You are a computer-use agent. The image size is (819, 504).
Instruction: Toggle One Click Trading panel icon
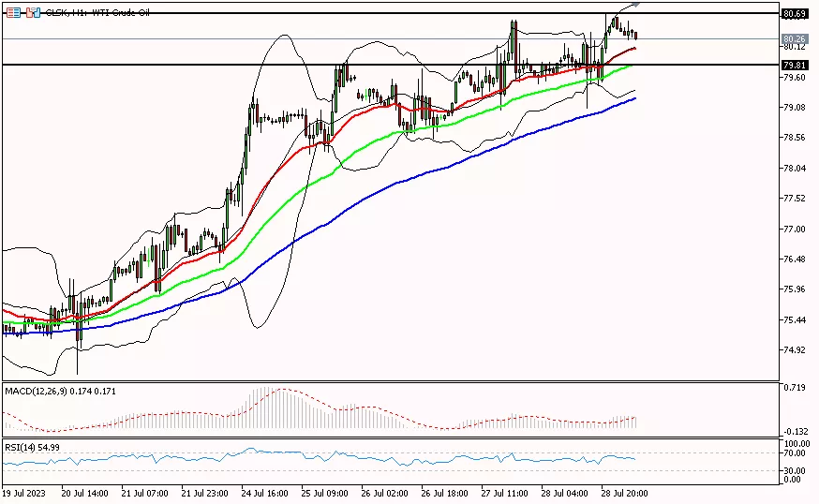33,12
